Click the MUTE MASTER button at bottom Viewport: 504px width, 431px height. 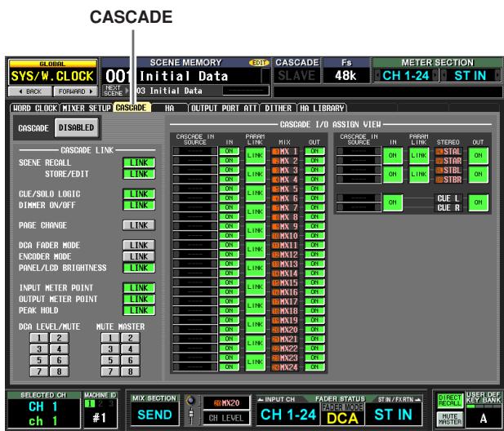(x=449, y=418)
